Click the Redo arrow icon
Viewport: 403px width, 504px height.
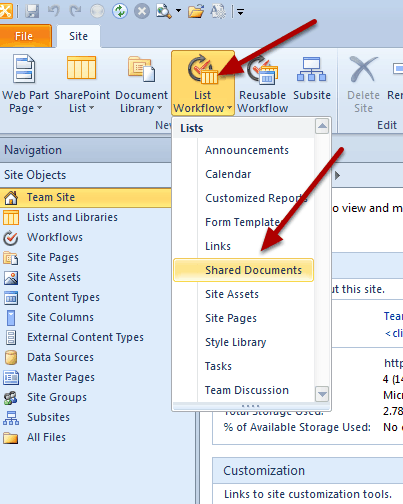click(75, 11)
